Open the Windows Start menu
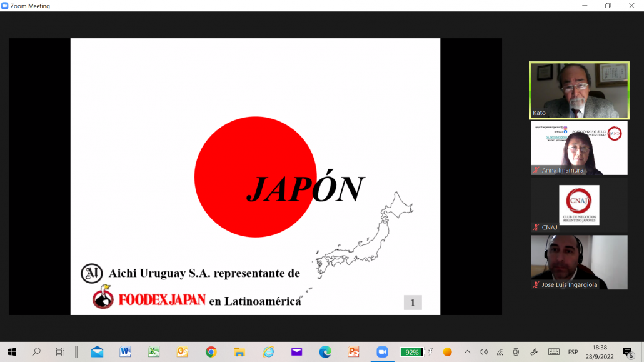 pos(12,352)
